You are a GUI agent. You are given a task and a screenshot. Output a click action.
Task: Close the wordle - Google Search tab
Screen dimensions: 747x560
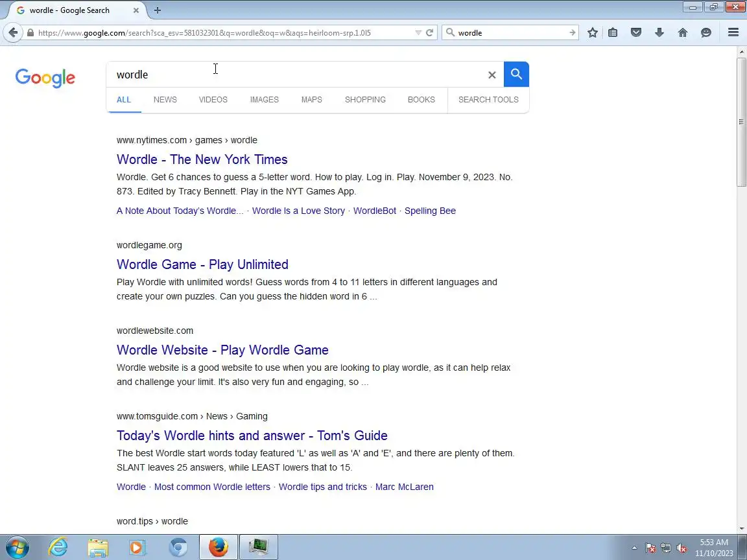click(136, 10)
